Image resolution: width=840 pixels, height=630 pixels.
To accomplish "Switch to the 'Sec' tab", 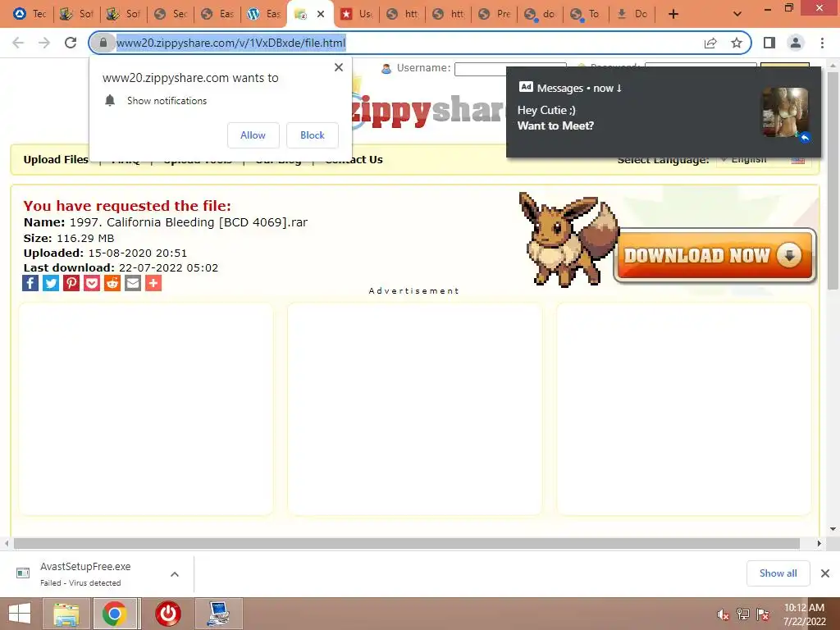I will pyautogui.click(x=171, y=14).
